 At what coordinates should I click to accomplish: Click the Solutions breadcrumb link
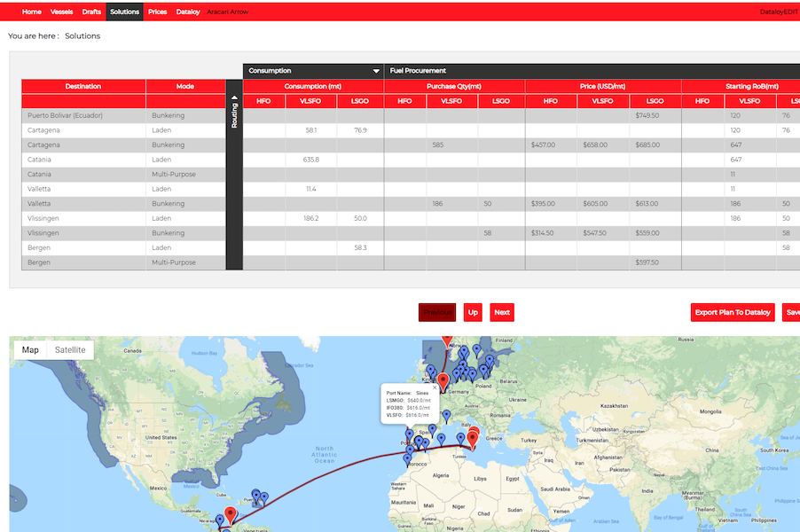click(82, 35)
